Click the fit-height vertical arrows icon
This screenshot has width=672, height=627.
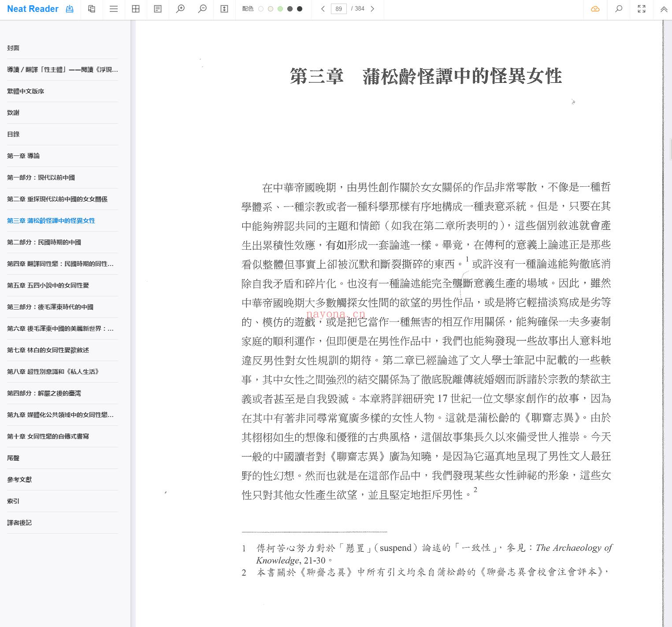[224, 9]
